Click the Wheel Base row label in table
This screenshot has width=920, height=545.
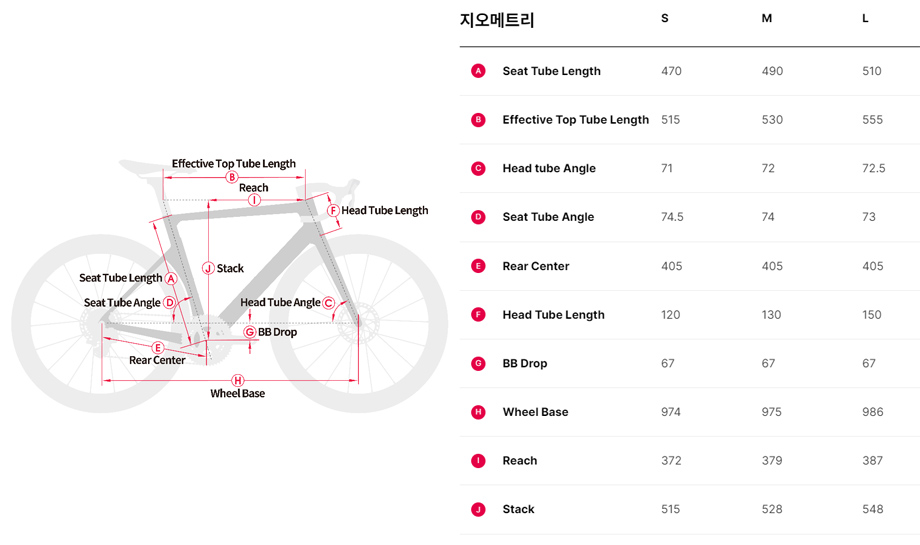coord(535,412)
